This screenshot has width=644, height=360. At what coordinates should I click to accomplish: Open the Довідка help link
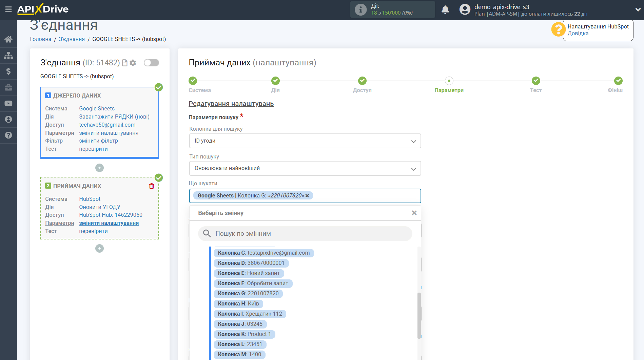click(578, 34)
